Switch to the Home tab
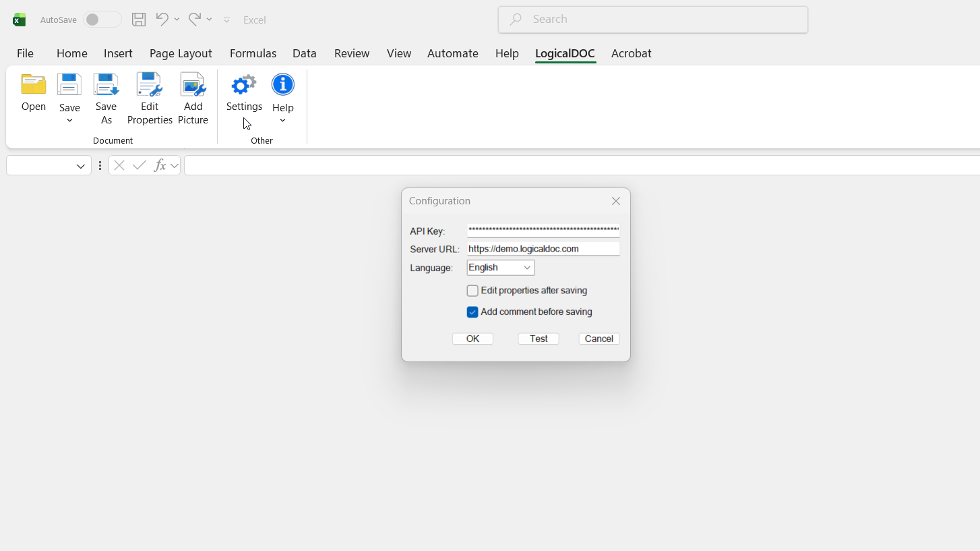 pyautogui.click(x=71, y=53)
